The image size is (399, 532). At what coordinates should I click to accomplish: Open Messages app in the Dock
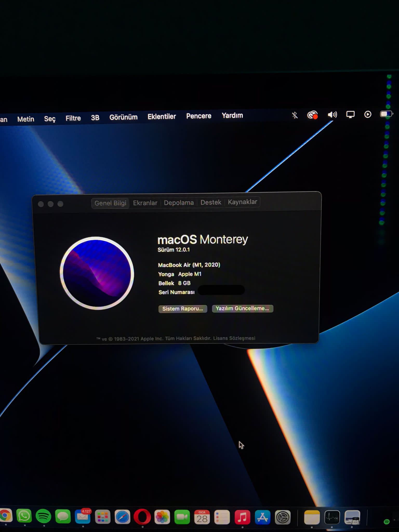(63, 516)
